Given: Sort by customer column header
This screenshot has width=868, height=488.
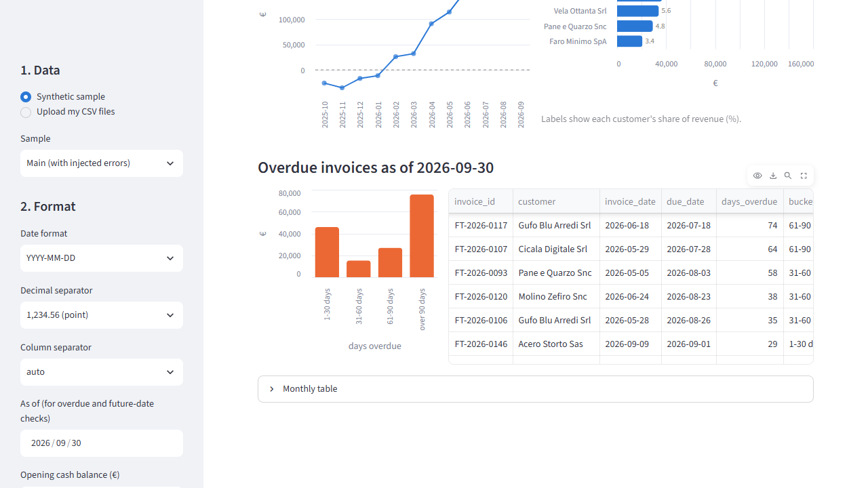Looking at the screenshot, I should [x=556, y=201].
